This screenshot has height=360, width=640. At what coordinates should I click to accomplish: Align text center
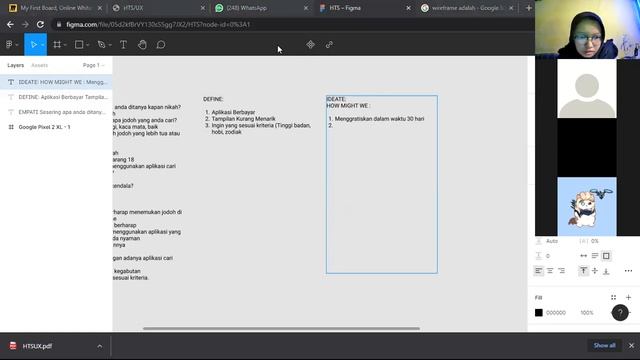click(550, 271)
